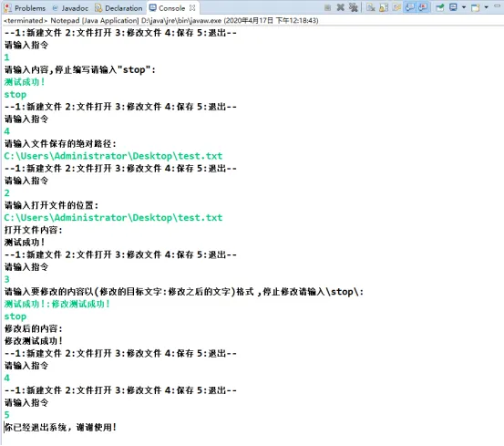The height and width of the screenshot is (446, 504).
Task: Pin the console icon with green pin
Action: pos(439,7)
